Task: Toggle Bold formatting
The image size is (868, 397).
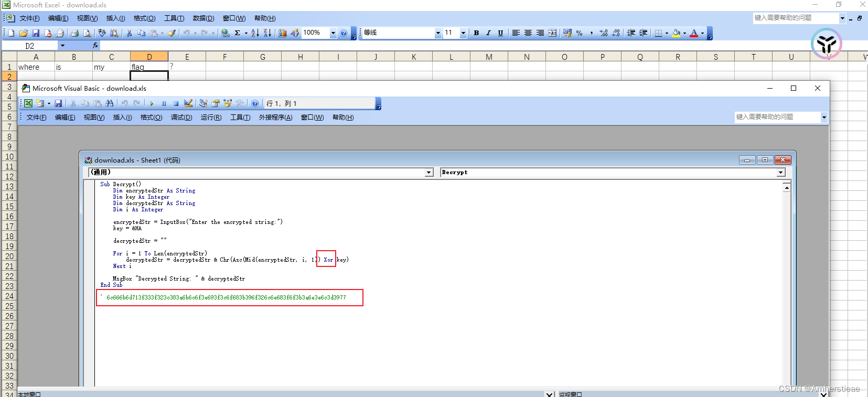Action: pos(476,33)
